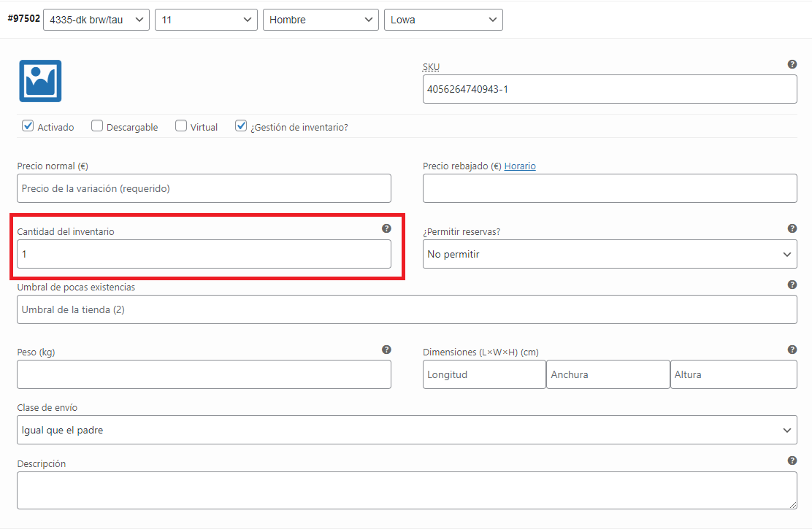Viewport: 812px width, 532px height.
Task: Click the Umbral de pocas existencias field
Action: [x=407, y=309]
